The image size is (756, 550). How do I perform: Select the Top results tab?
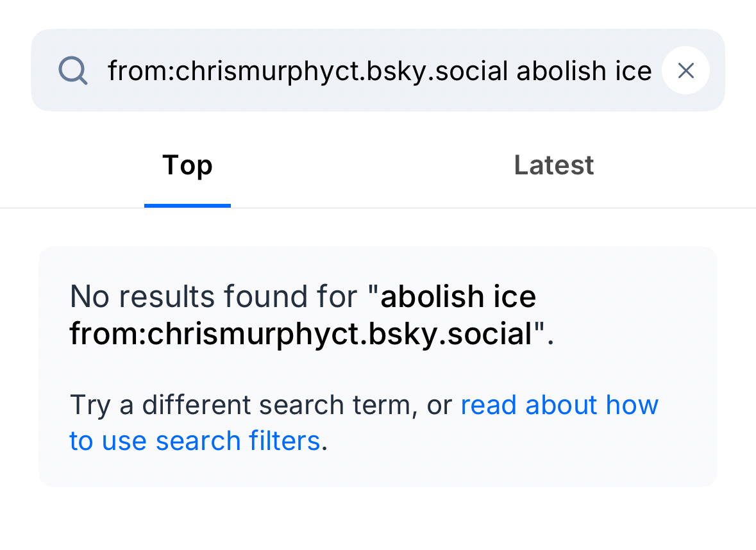[187, 165]
